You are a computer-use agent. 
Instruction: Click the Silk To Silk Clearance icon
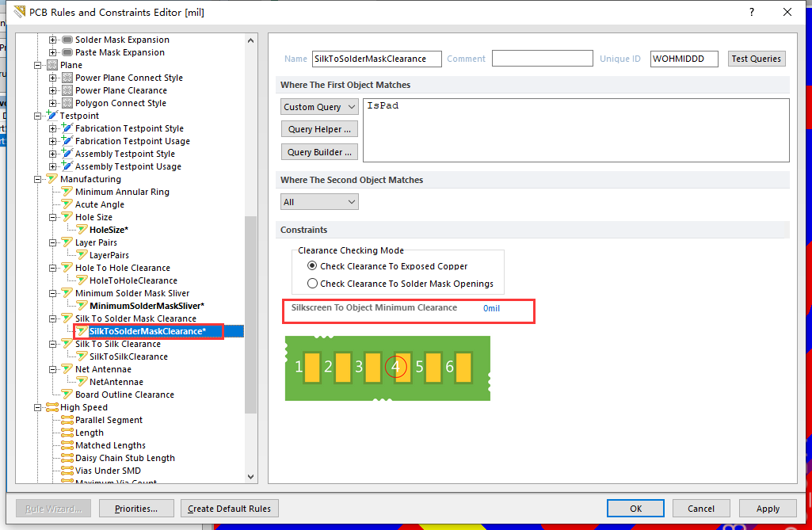click(67, 344)
